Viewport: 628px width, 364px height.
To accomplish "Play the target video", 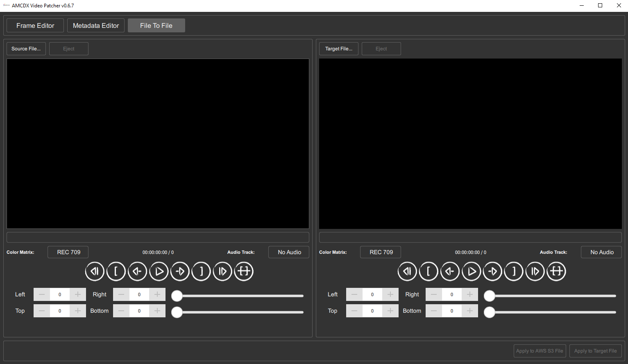I will (471, 271).
